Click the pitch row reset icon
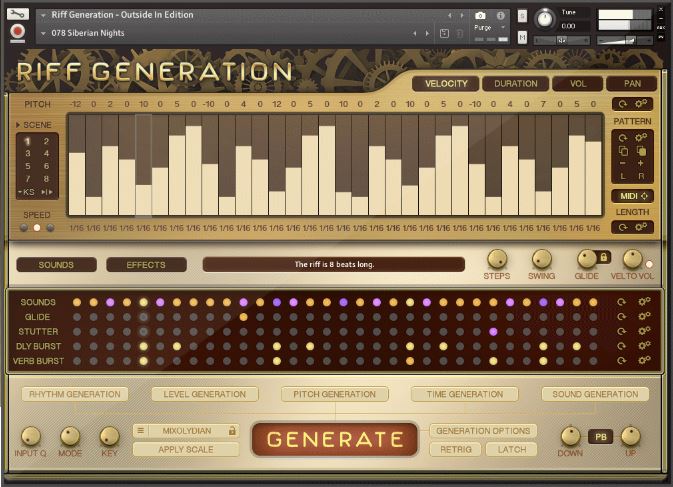 (623, 104)
